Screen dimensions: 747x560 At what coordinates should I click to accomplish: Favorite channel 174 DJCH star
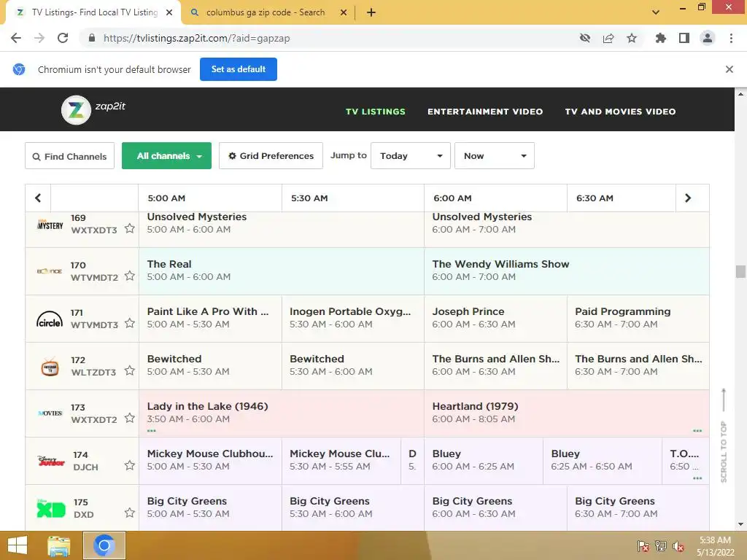coord(130,465)
